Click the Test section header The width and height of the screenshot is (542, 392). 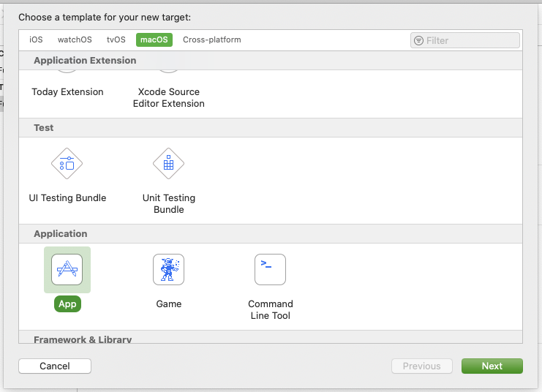[44, 128]
